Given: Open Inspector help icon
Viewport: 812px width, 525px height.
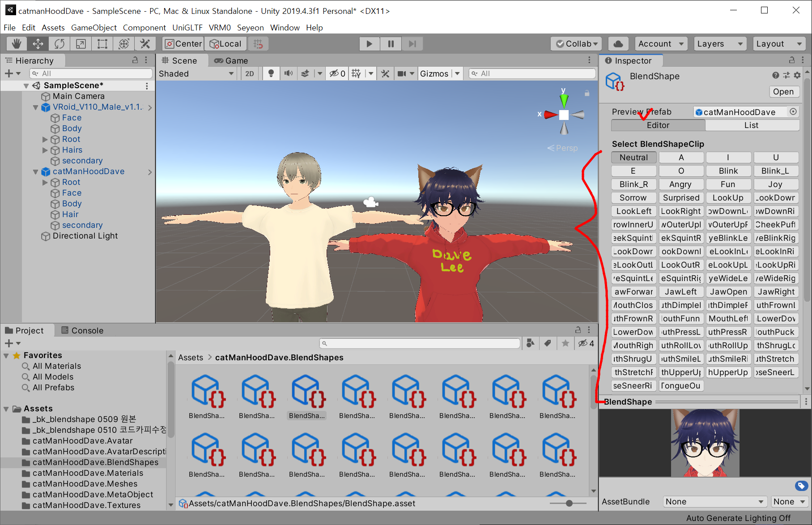Looking at the screenshot, I should (x=776, y=75).
